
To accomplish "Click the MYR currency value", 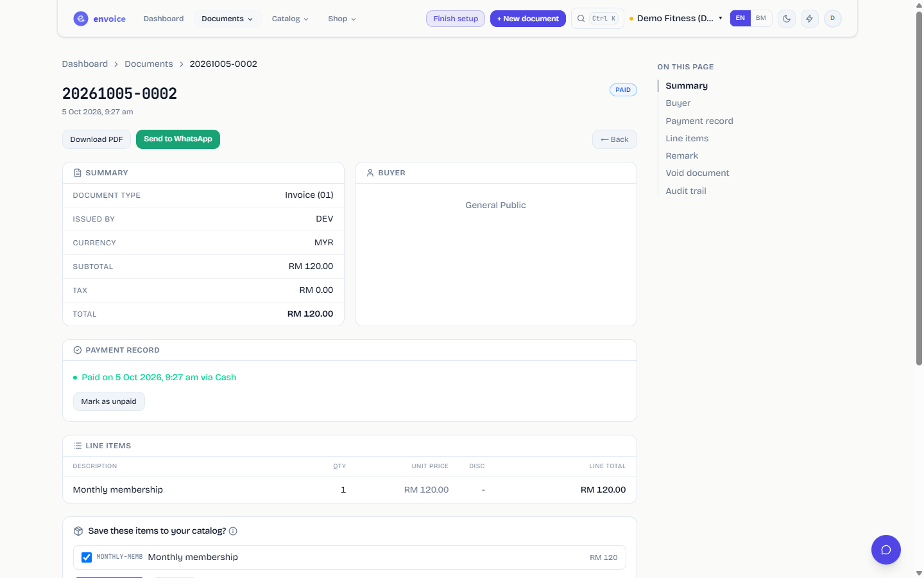I will pos(324,242).
